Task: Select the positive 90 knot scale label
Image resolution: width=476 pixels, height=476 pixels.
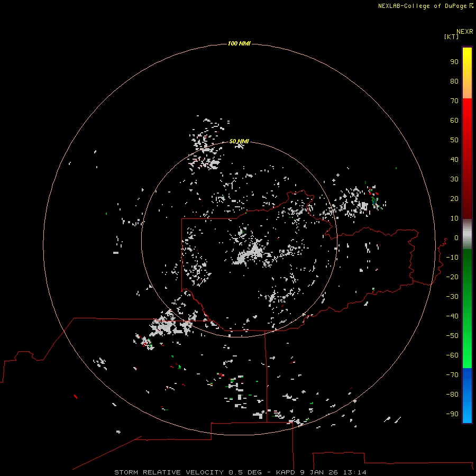Action: (x=454, y=62)
